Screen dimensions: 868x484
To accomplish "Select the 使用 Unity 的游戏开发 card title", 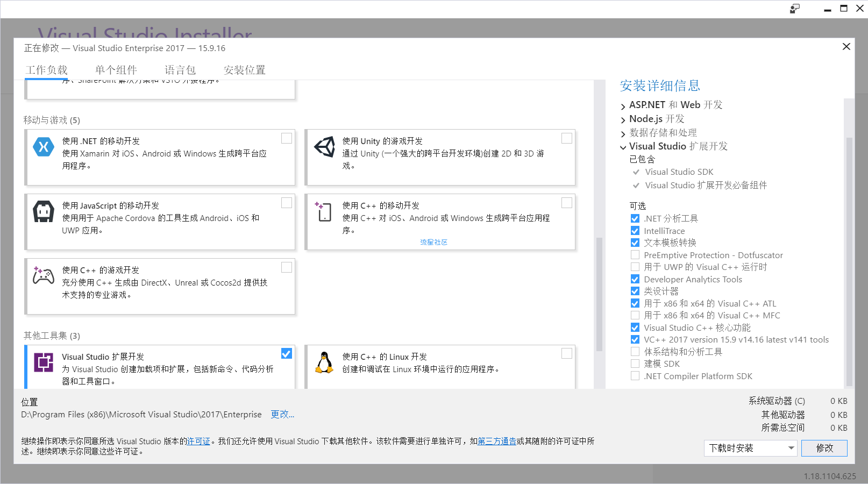I will pyautogui.click(x=382, y=141).
